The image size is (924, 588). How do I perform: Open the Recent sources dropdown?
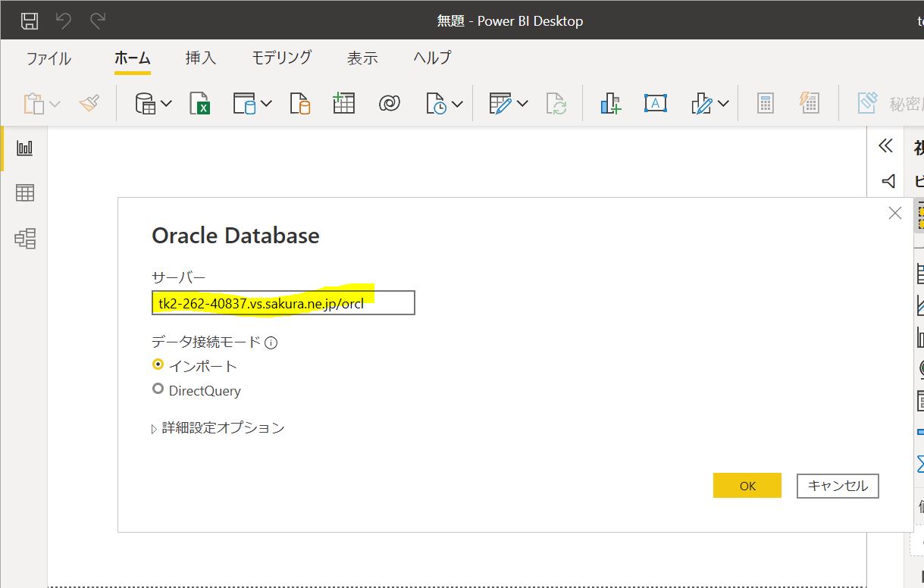tap(457, 104)
